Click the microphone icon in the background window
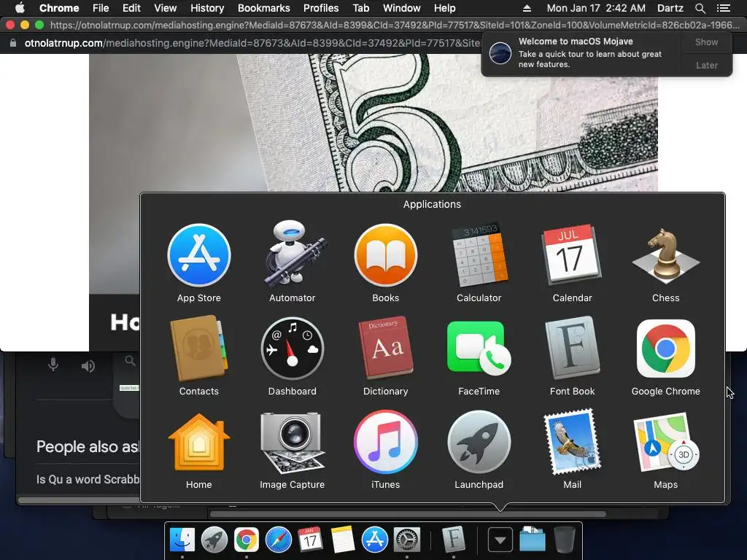The image size is (747, 560). pos(53,365)
